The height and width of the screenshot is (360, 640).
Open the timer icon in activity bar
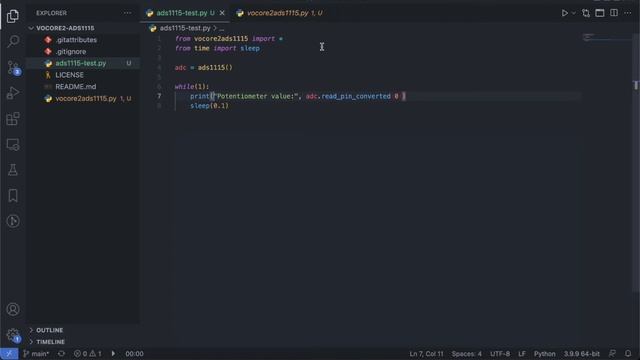point(13,221)
